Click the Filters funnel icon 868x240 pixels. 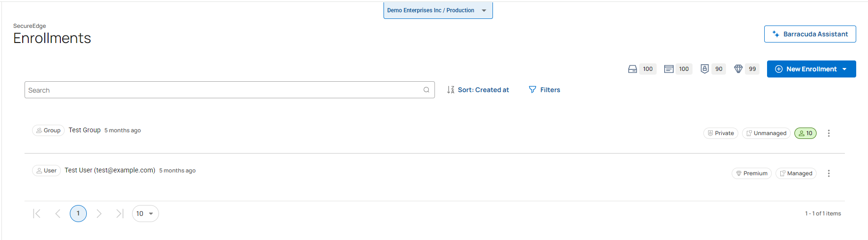(x=533, y=90)
